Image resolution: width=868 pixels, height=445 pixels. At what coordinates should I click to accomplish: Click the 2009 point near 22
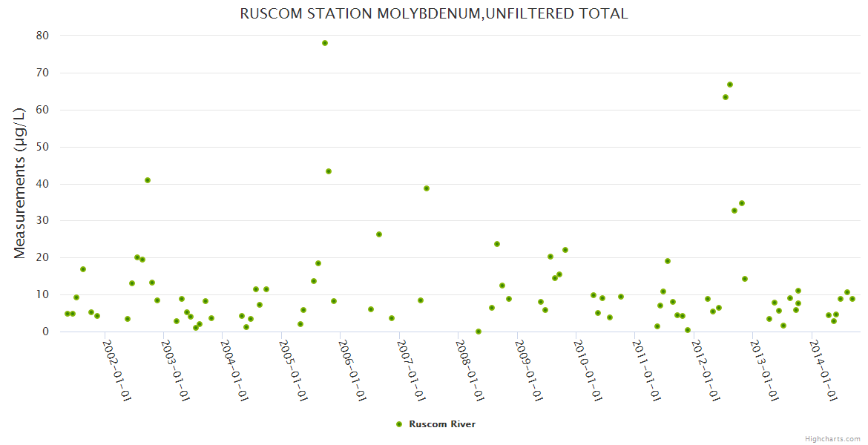[565, 250]
